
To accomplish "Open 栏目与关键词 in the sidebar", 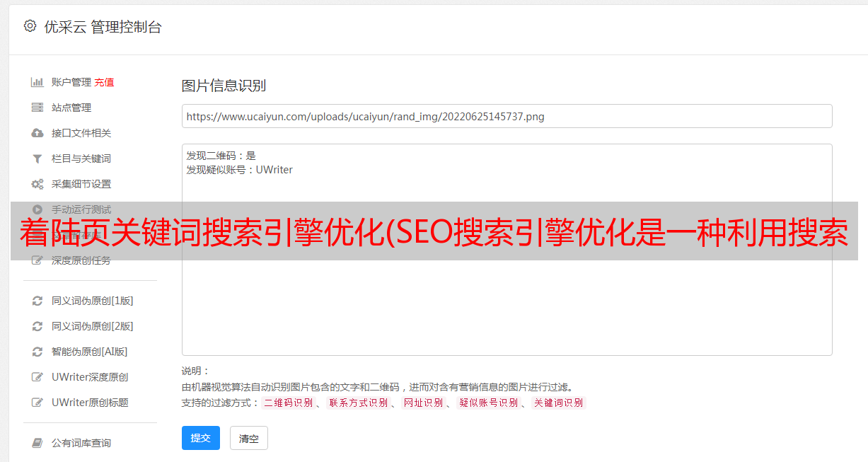I will [x=81, y=158].
